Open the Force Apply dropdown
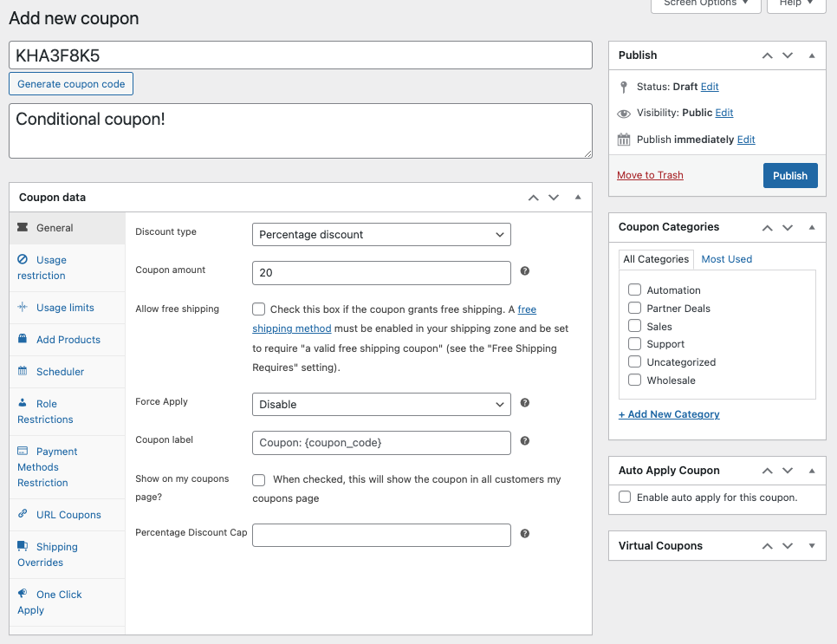The image size is (837, 644). (x=381, y=404)
